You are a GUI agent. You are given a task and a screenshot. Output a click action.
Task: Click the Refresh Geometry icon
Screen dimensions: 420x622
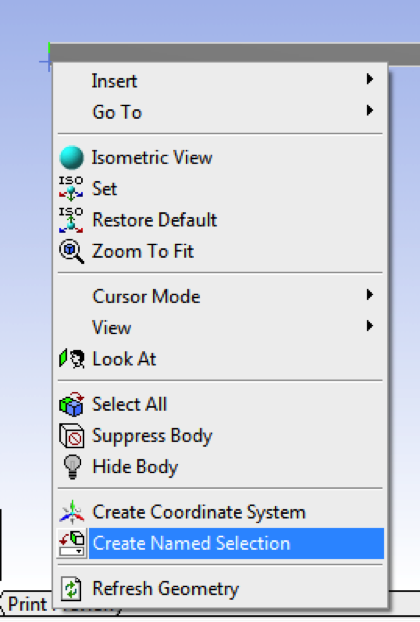coord(71,589)
